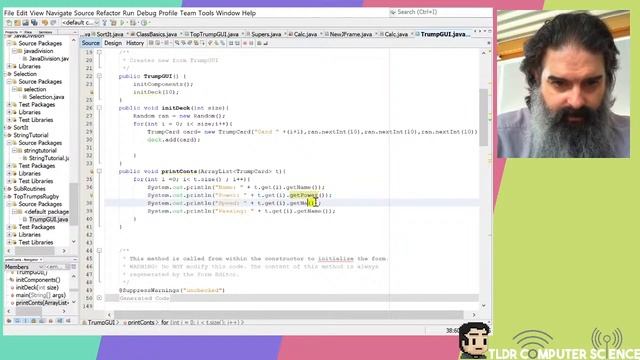Click the Build Project hammer icon
The image size is (640, 360).
point(105,23)
